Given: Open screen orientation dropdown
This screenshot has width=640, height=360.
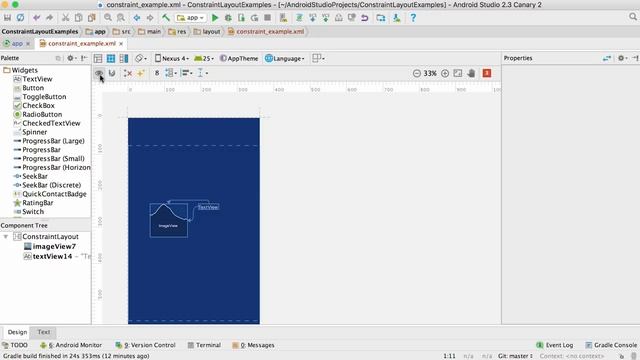Looking at the screenshot, I should [141, 58].
